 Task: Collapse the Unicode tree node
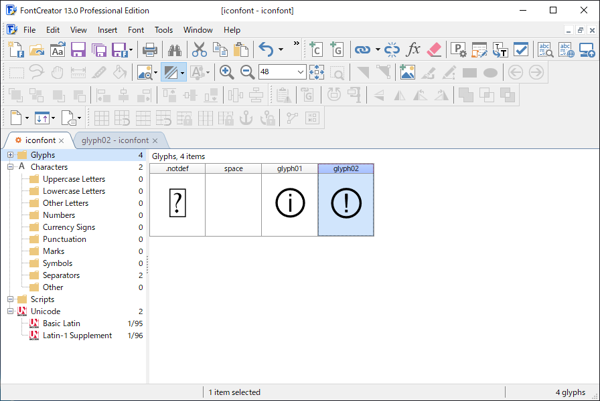click(10, 311)
